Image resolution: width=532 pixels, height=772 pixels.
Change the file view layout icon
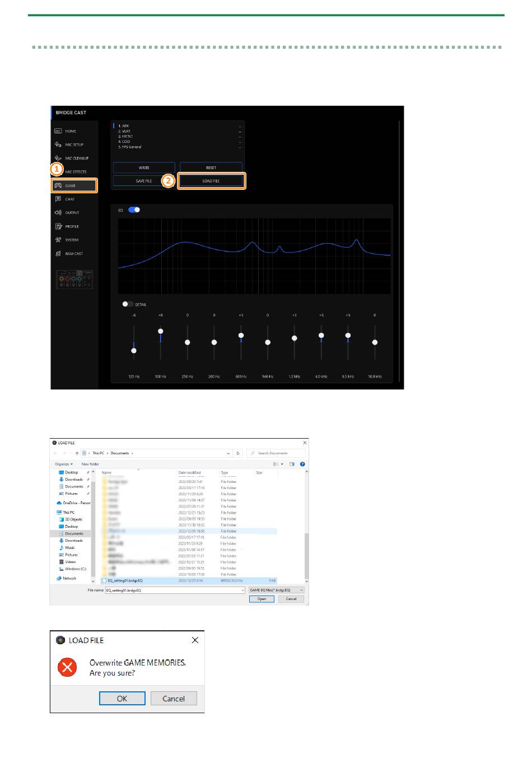tap(276, 464)
